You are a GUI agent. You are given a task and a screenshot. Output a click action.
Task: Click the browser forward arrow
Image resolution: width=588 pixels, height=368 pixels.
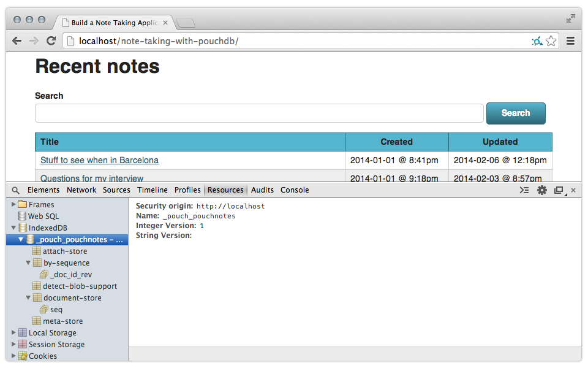[x=34, y=41]
